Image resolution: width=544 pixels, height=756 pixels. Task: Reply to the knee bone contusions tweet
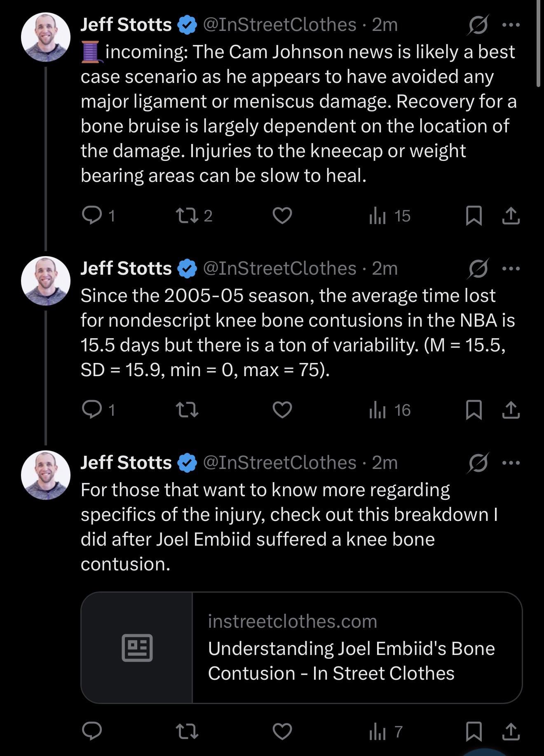coord(92,410)
